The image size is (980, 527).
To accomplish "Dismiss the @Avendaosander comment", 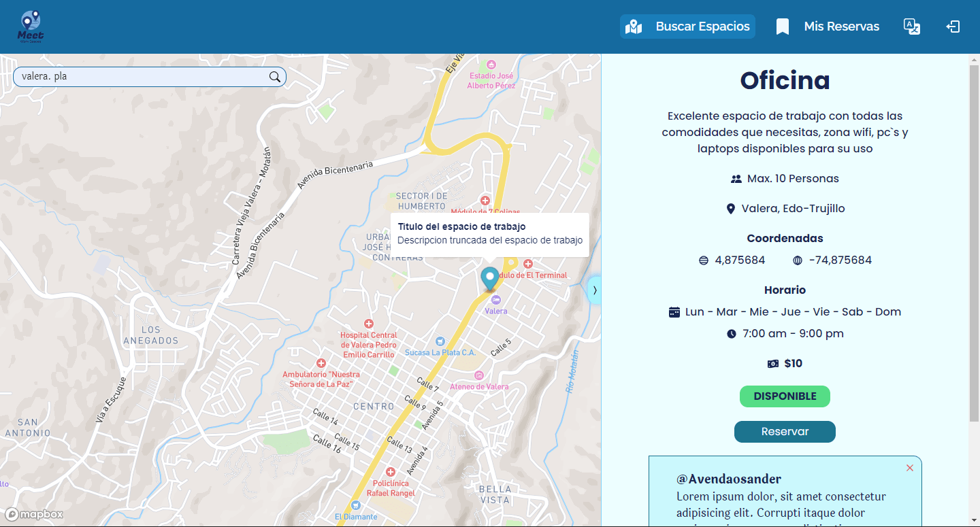I will click(910, 468).
